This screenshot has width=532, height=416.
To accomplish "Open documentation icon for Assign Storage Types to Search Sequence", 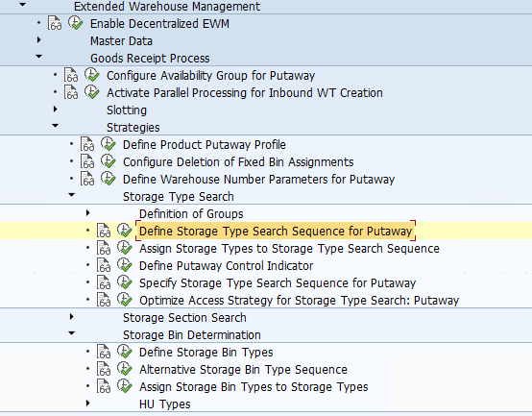I will click(x=104, y=249).
